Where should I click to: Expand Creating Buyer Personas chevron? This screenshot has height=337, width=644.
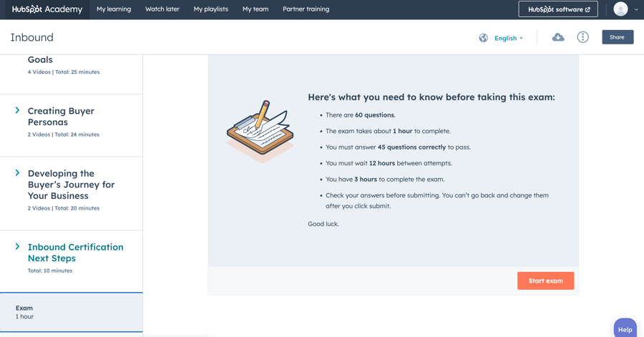point(17,110)
